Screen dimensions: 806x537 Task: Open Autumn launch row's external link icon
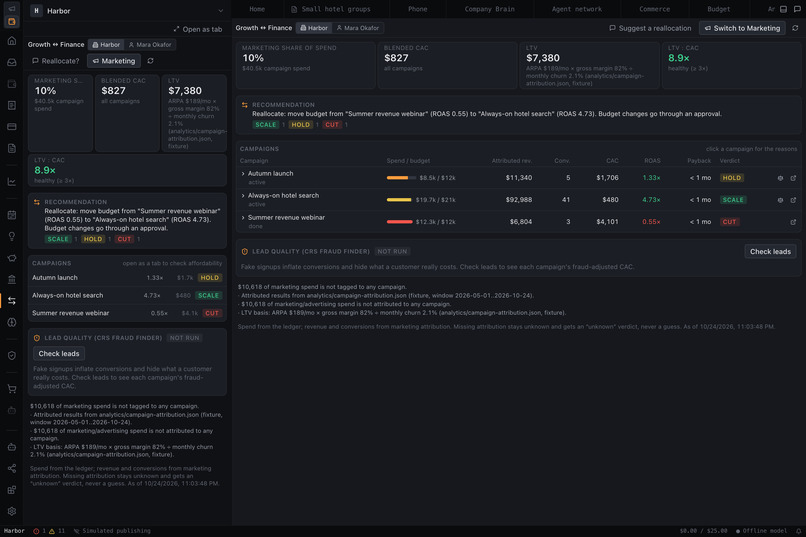tap(793, 178)
